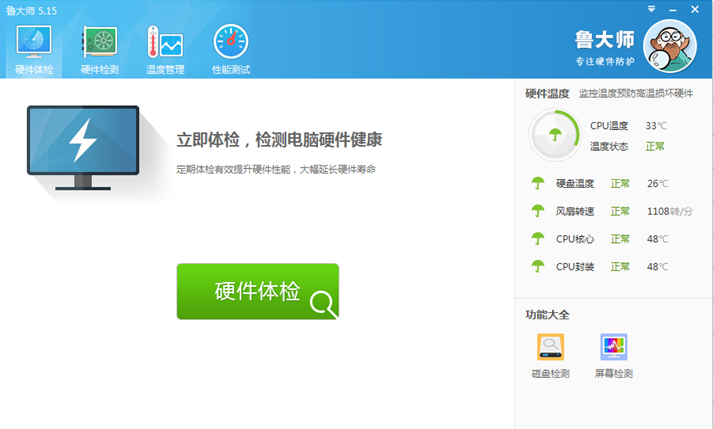Open the 硬件体检 tab icon
714x429 pixels.
34,42
